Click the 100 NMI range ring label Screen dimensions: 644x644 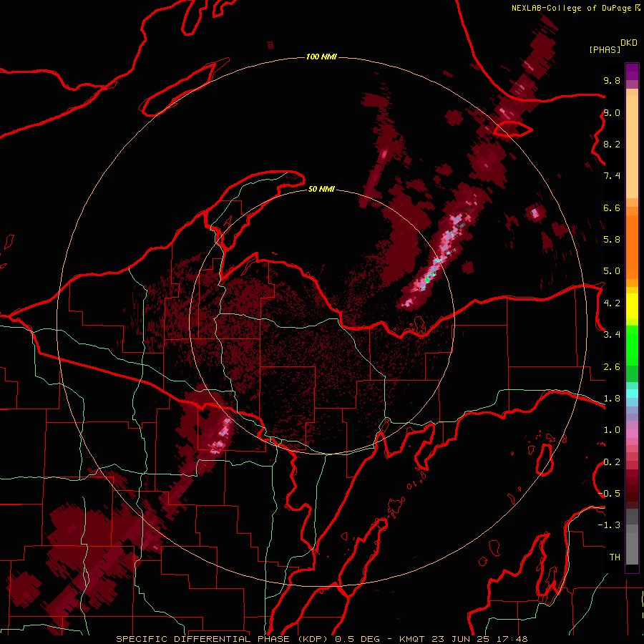coord(321,57)
